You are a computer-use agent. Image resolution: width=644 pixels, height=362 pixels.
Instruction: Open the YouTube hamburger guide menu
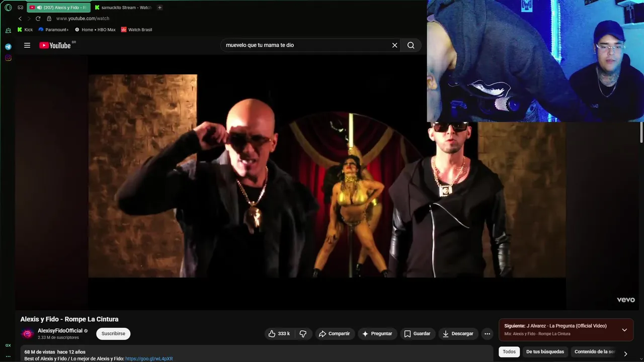coord(27,45)
